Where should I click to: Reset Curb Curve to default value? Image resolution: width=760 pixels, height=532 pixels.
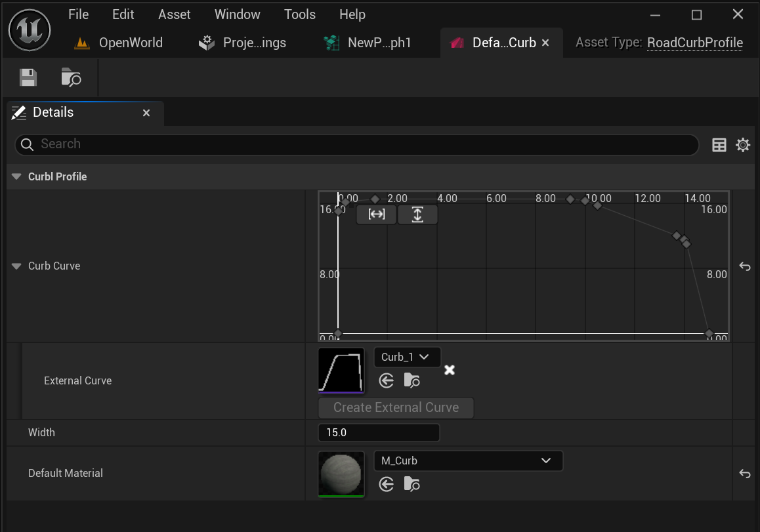744,266
